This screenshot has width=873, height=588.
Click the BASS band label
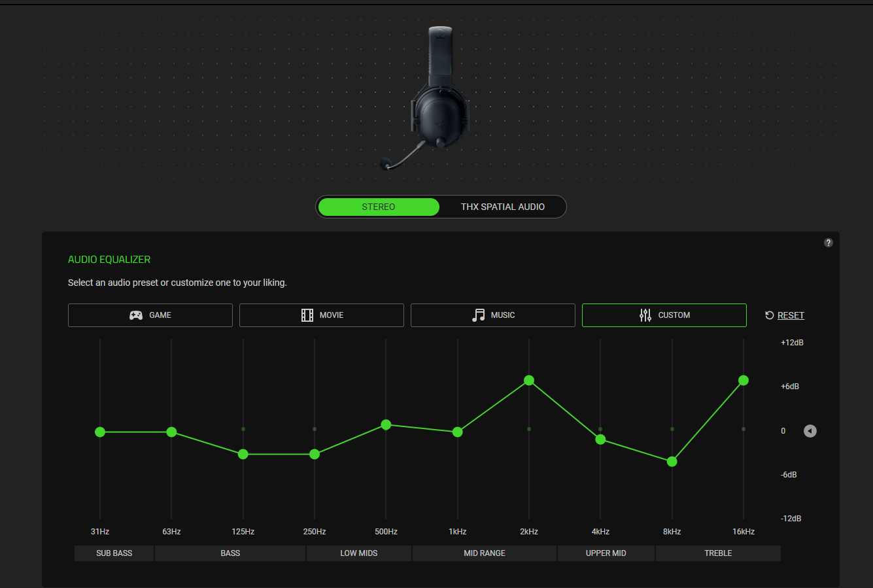tap(230, 553)
